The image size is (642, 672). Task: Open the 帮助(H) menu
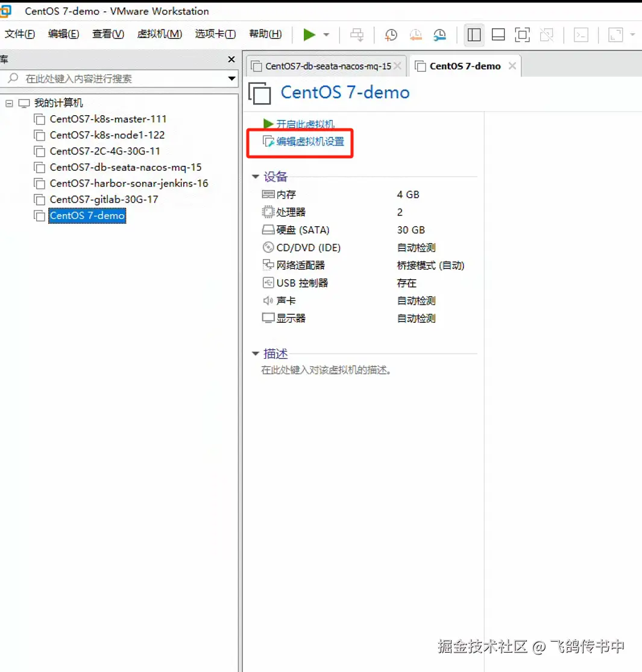click(x=265, y=34)
